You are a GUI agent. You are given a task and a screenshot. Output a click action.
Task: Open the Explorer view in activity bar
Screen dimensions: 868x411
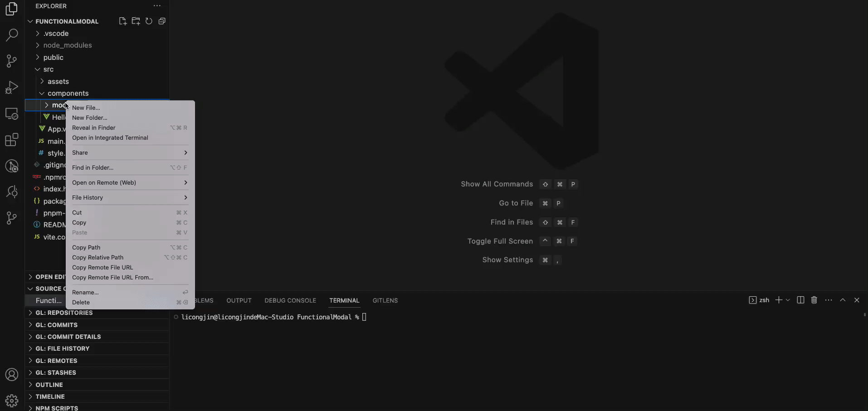pyautogui.click(x=12, y=9)
